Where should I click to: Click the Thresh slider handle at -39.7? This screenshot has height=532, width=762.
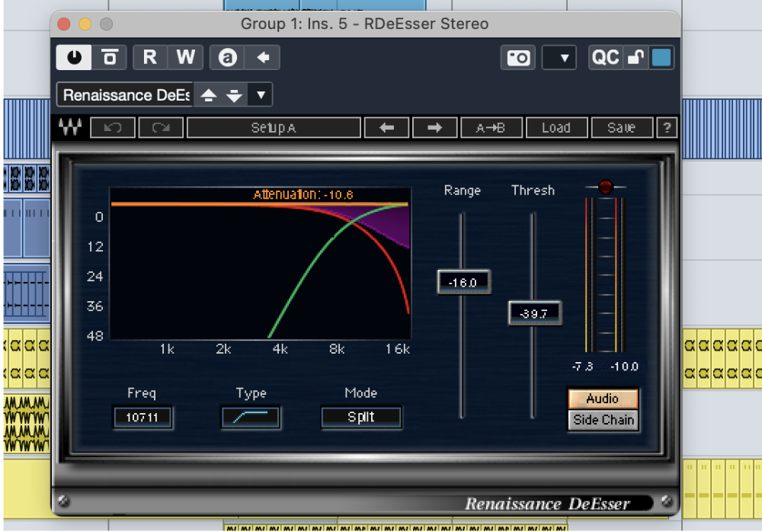534,313
